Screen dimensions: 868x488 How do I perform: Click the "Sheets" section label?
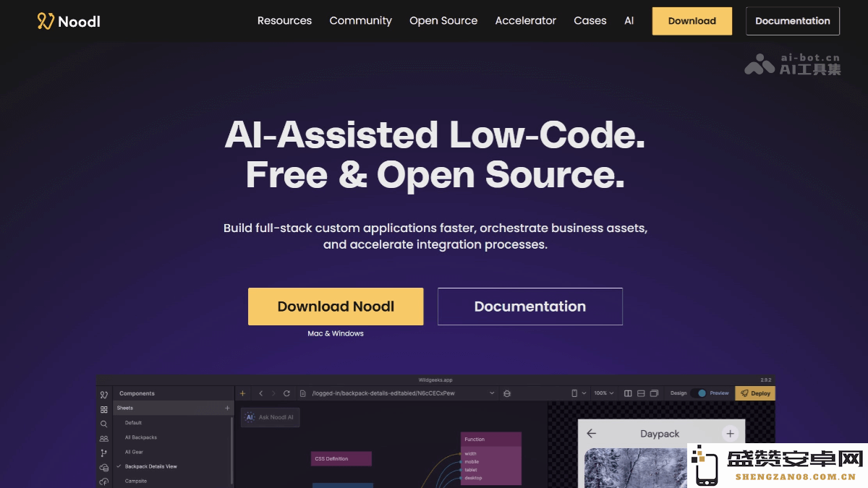click(x=125, y=408)
